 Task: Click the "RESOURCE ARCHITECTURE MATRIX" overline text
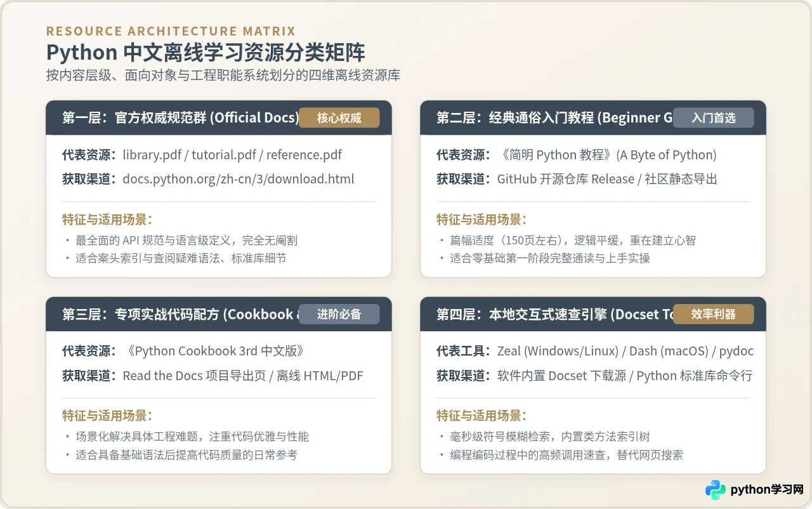pyautogui.click(x=171, y=31)
